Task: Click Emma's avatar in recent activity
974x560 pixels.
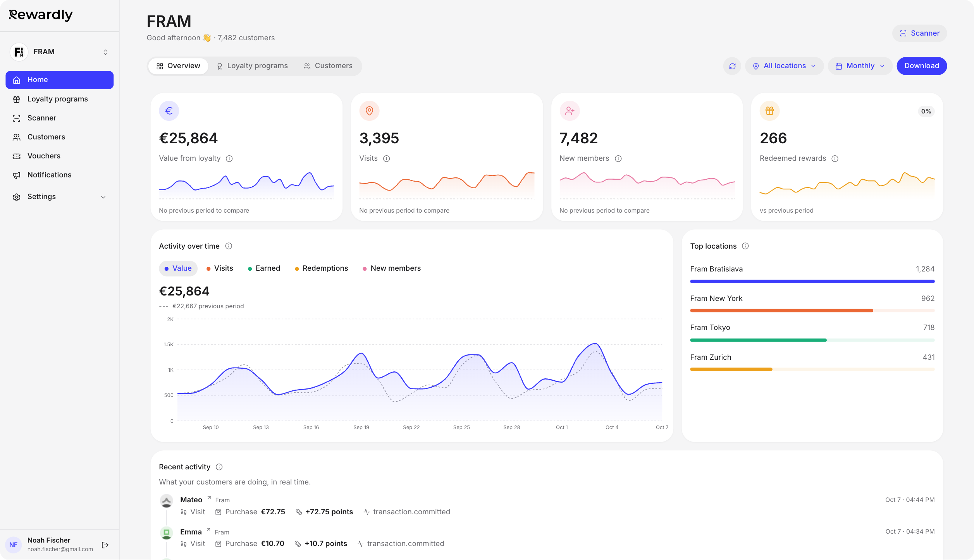Action: (x=167, y=533)
